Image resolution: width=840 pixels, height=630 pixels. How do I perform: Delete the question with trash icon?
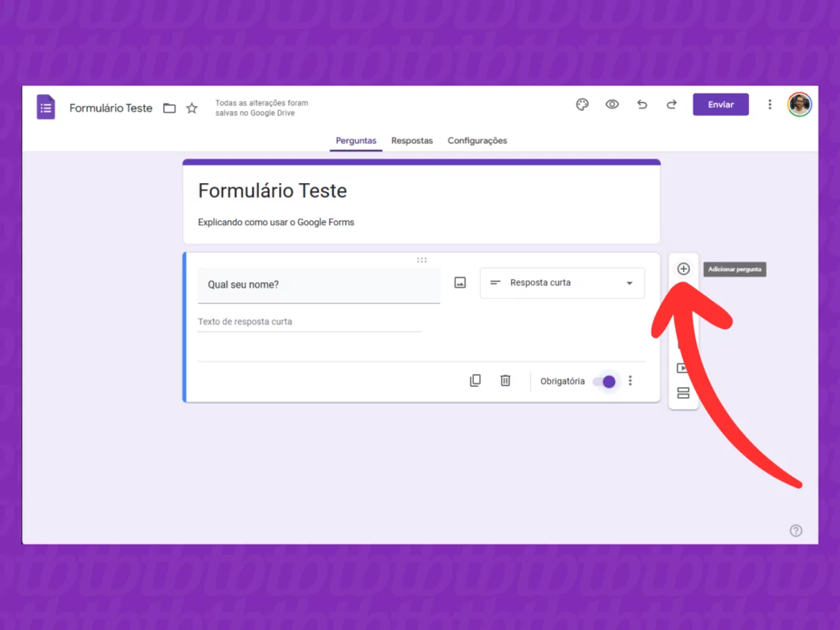pos(505,380)
